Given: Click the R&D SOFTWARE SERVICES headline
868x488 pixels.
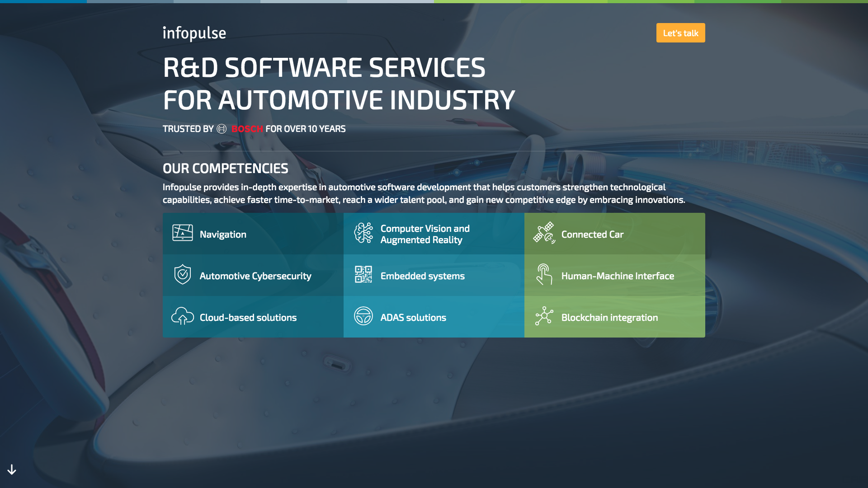Looking at the screenshot, I should tap(324, 68).
